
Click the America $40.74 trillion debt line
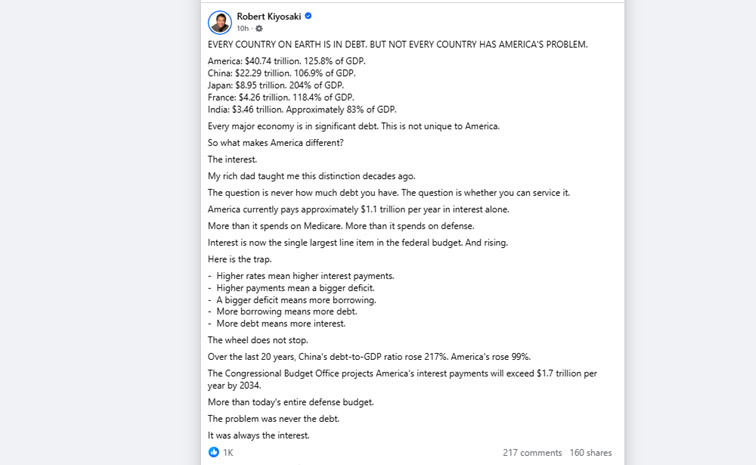[286, 61]
